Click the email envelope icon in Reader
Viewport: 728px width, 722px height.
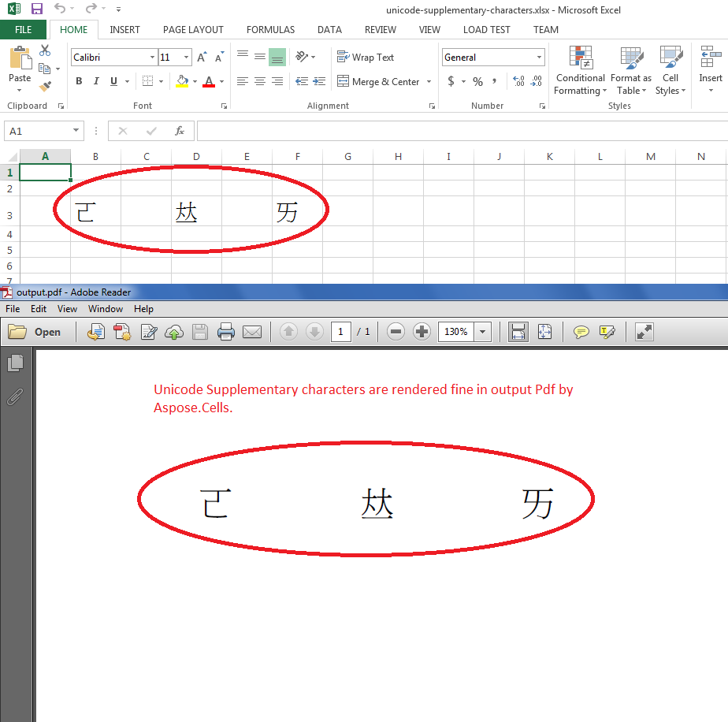252,332
